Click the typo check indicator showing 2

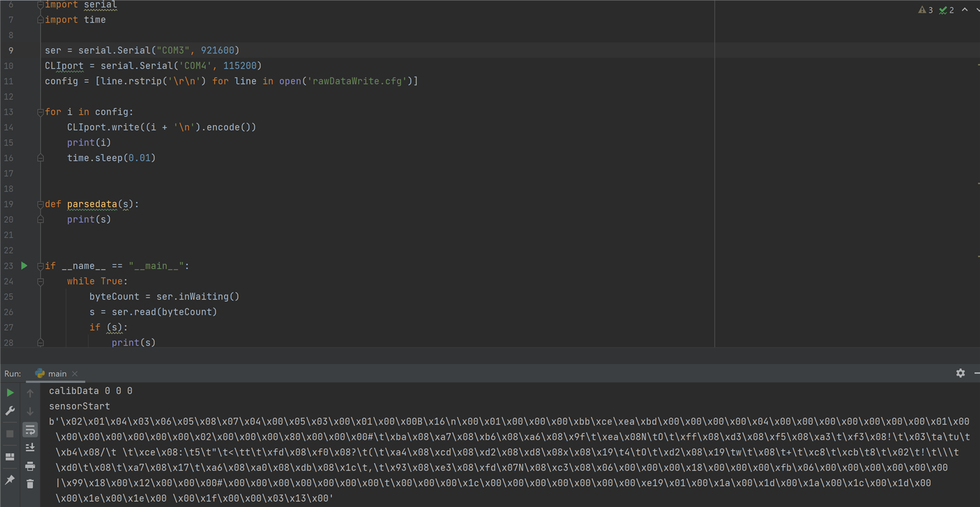[x=946, y=10]
